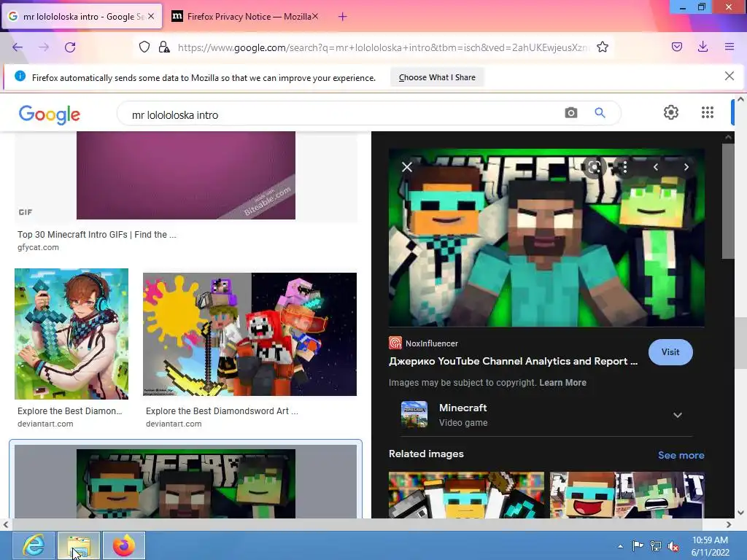Open the tracking protection shield icon
The image size is (747, 560).
(x=144, y=47)
